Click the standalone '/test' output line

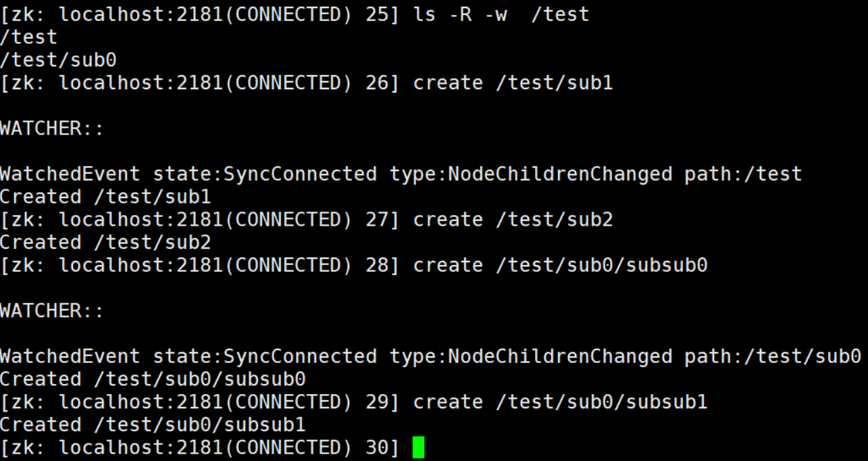[x=29, y=37]
